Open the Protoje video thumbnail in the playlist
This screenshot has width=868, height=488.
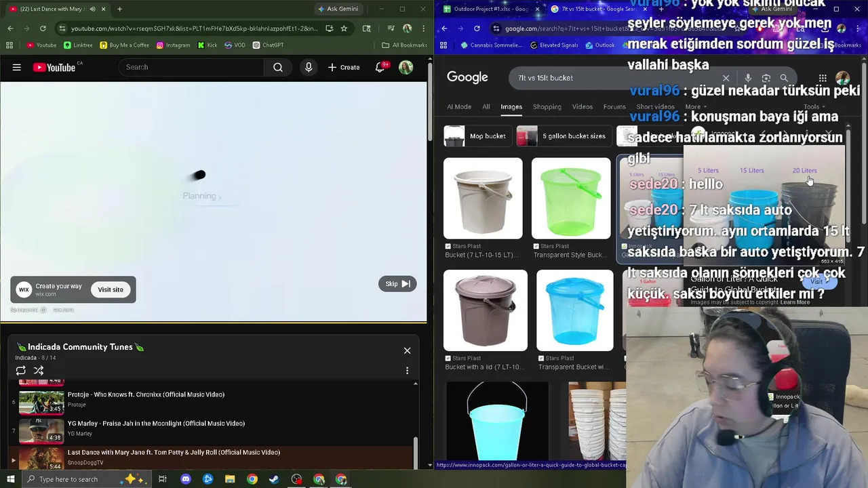pos(41,402)
